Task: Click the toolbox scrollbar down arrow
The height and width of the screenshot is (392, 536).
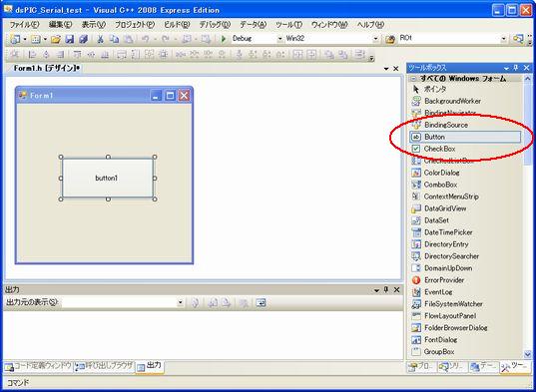Action: (x=527, y=354)
